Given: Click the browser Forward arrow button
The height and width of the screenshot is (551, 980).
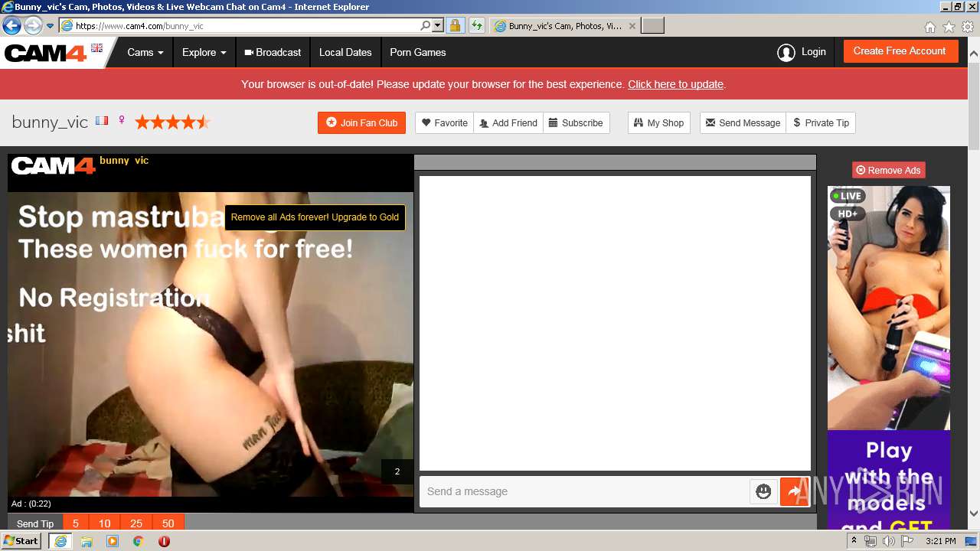Looking at the screenshot, I should pyautogui.click(x=33, y=25).
